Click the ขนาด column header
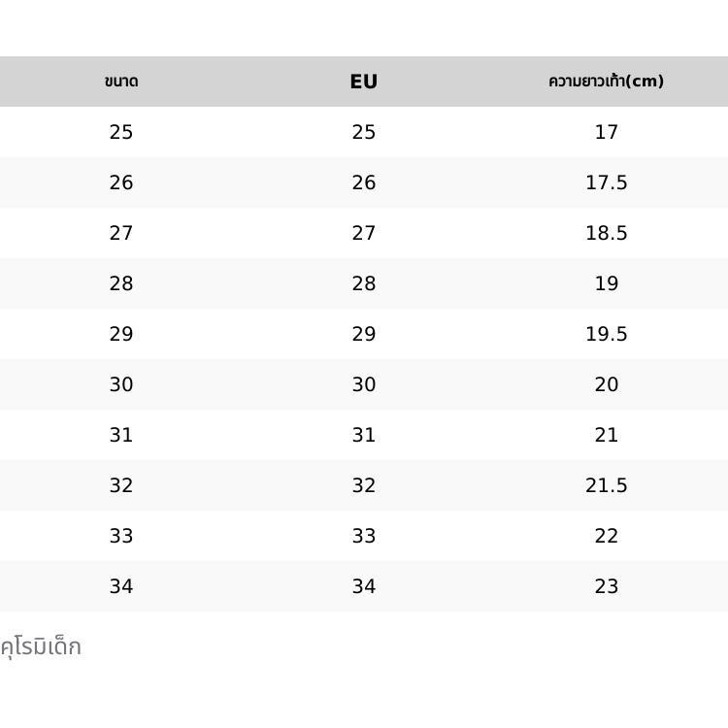 click(121, 82)
